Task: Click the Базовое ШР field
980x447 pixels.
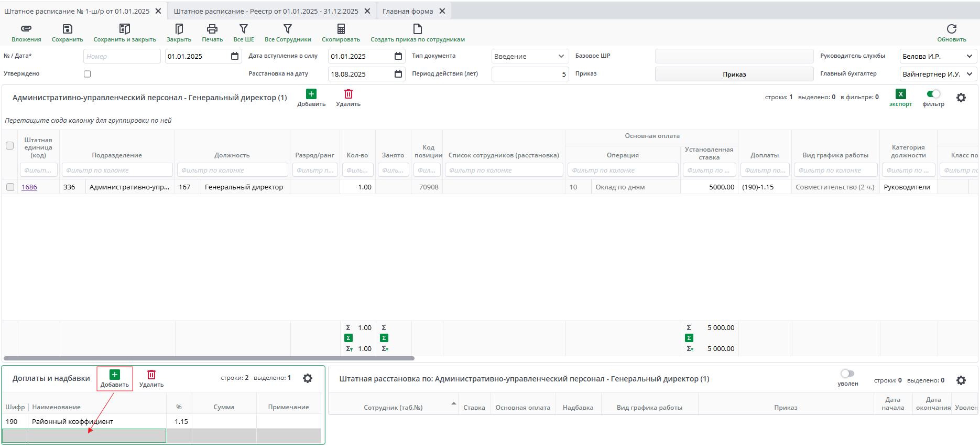Action: click(734, 56)
